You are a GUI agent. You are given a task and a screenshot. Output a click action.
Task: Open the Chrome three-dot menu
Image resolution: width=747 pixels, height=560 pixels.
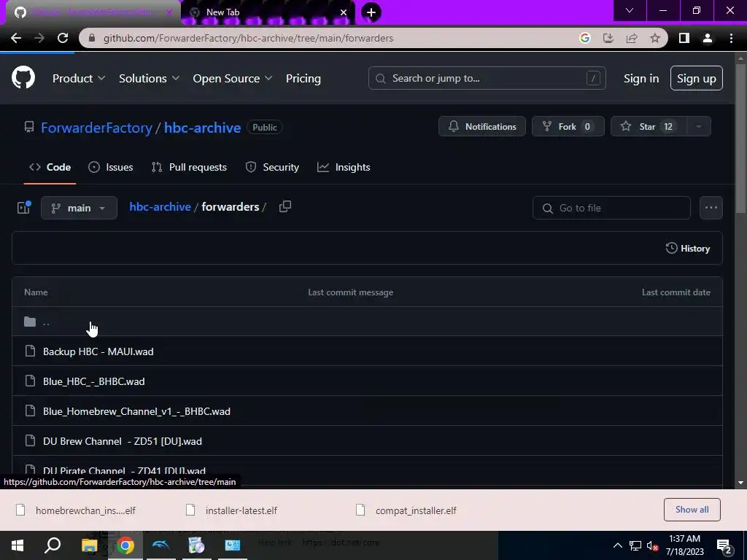point(731,38)
